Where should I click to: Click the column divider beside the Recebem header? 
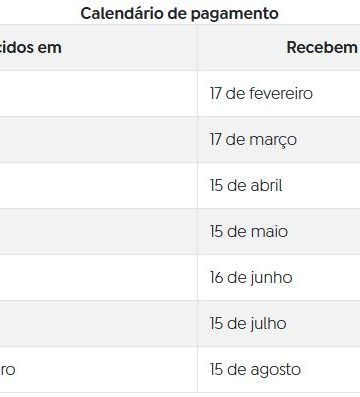point(197,47)
